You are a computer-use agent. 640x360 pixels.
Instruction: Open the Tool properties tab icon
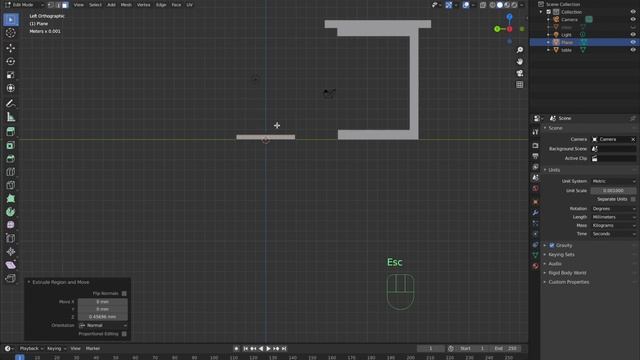coord(536,132)
